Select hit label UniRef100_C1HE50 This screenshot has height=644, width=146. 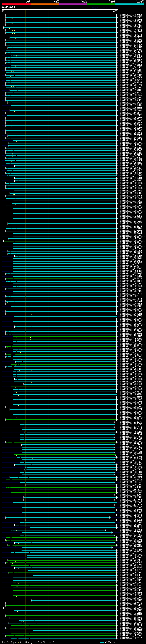(x=131, y=537)
